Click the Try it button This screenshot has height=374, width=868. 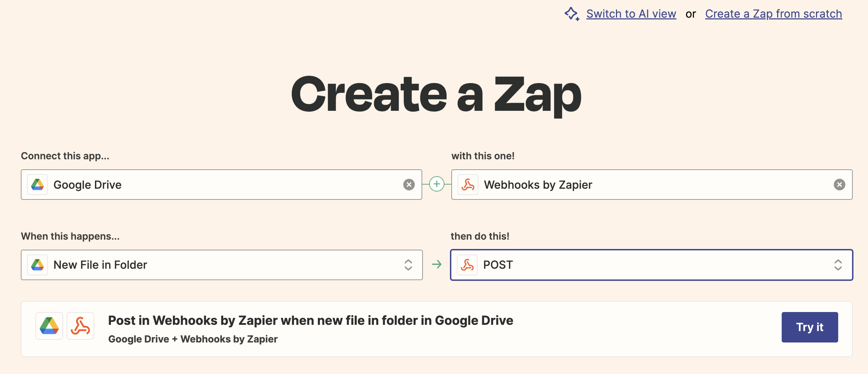pos(810,327)
